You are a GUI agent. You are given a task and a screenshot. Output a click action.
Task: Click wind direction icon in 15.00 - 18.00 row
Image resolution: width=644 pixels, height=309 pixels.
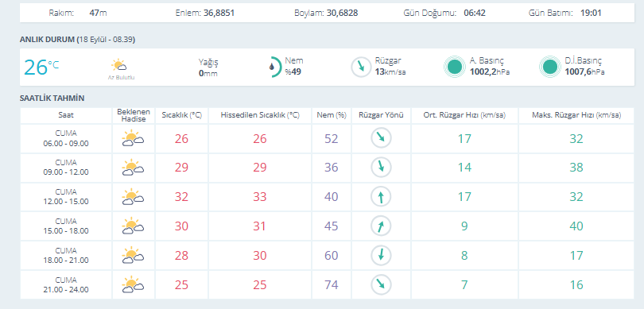tap(381, 226)
